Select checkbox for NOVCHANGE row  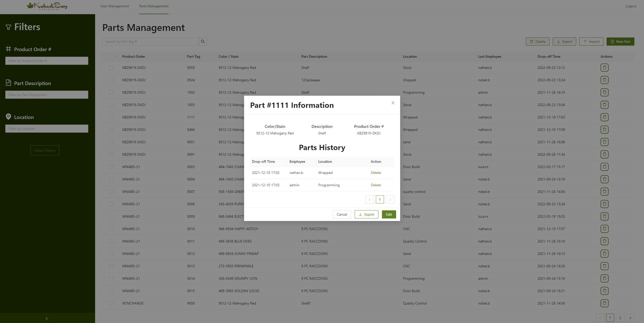111,303
